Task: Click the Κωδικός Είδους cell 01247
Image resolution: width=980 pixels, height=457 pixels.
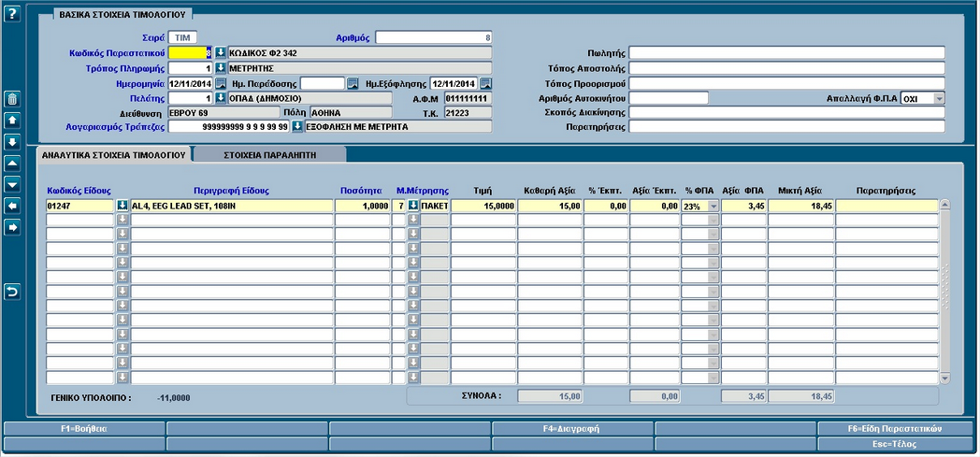Action: tap(80, 206)
